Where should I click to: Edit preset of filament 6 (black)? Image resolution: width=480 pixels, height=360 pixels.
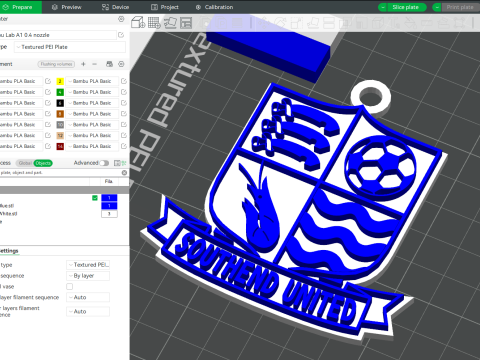[124, 103]
